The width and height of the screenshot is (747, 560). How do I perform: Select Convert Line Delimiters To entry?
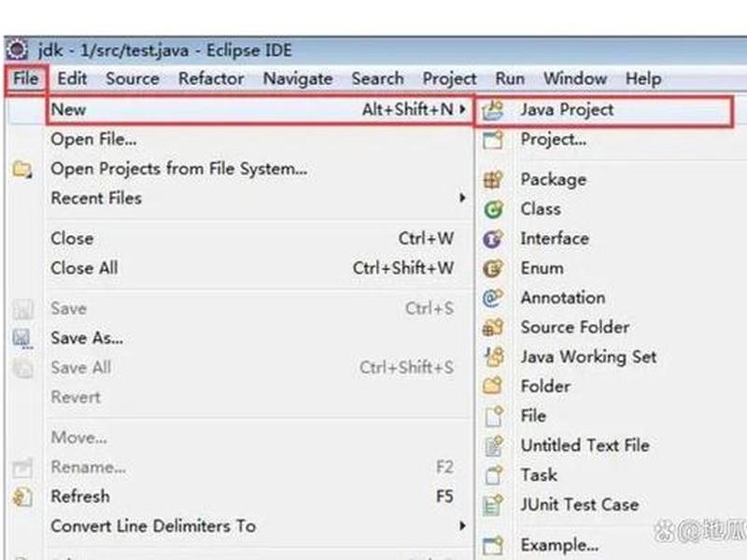(x=260, y=526)
